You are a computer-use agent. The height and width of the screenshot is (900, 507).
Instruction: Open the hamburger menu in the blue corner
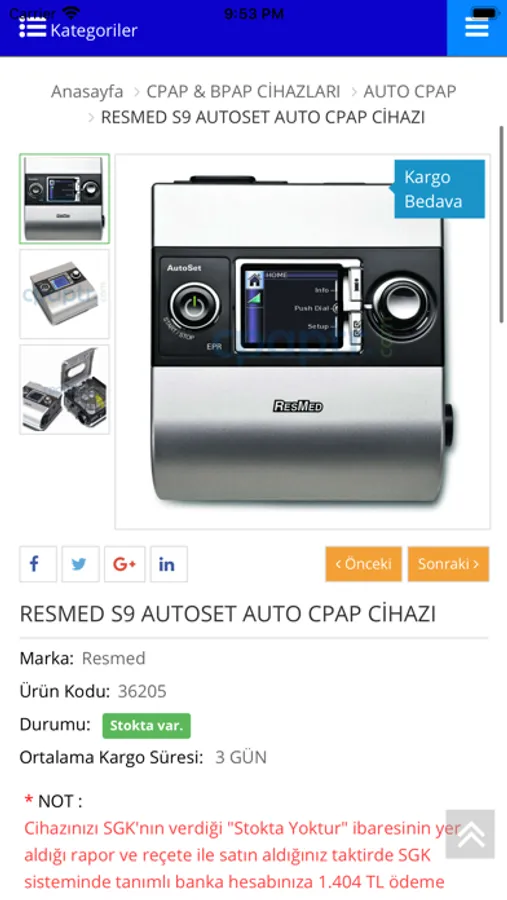tap(477, 28)
